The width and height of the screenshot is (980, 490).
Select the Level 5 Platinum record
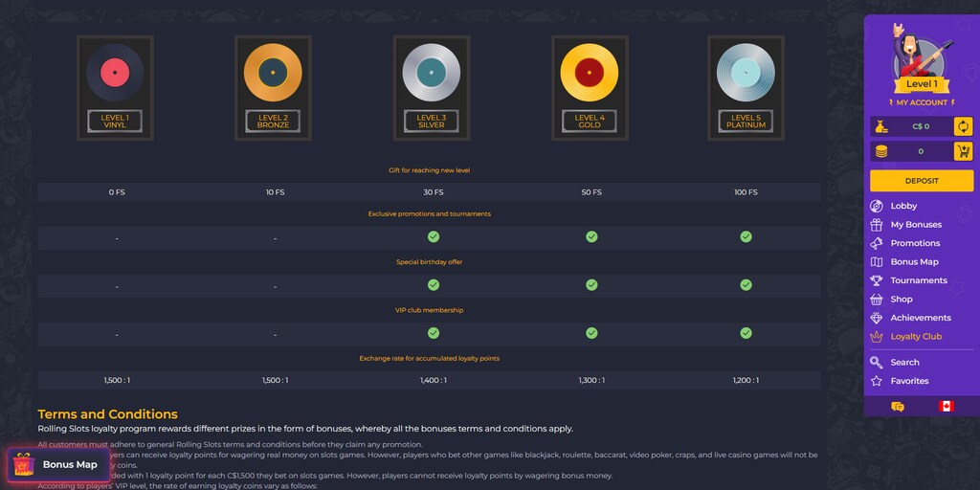click(x=746, y=74)
